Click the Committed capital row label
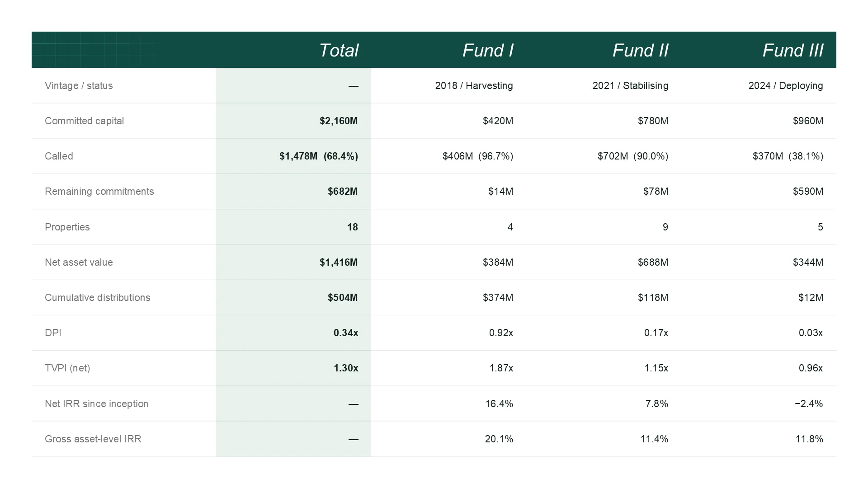Image resolution: width=868 pixels, height=488 pixels. tap(84, 121)
